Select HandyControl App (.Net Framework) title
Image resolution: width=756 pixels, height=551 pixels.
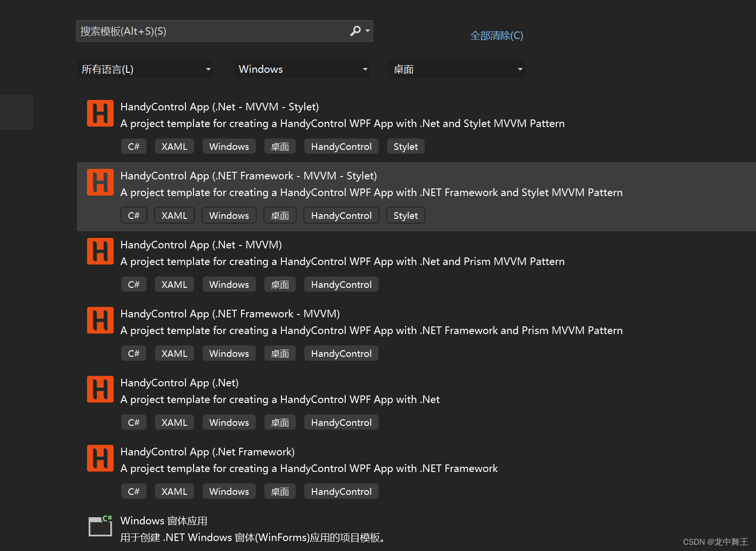point(208,452)
